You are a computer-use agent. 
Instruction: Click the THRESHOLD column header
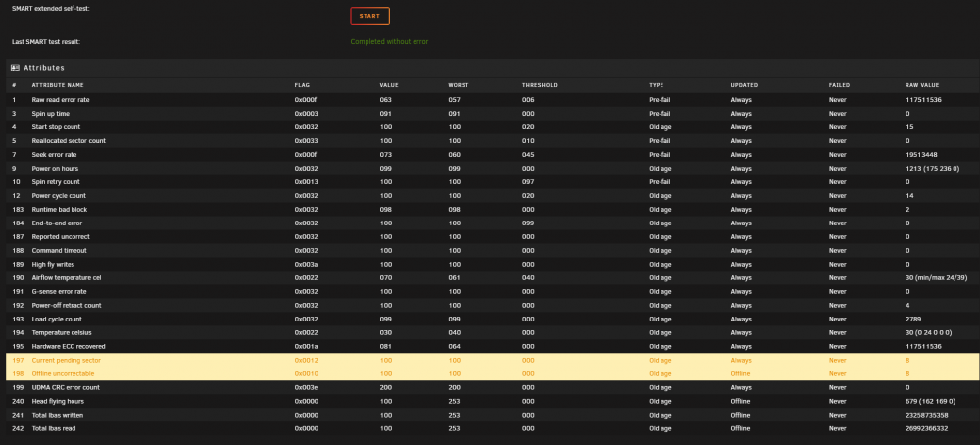pos(539,85)
